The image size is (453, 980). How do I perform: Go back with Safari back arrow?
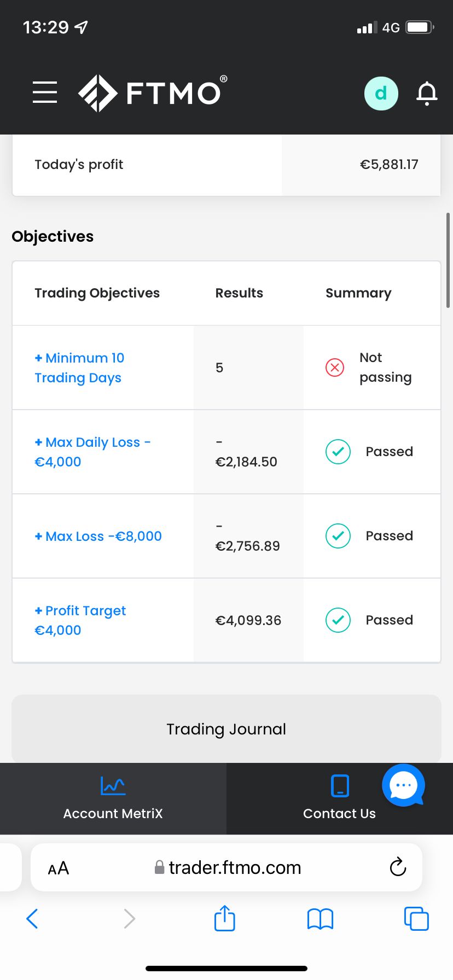tap(32, 919)
